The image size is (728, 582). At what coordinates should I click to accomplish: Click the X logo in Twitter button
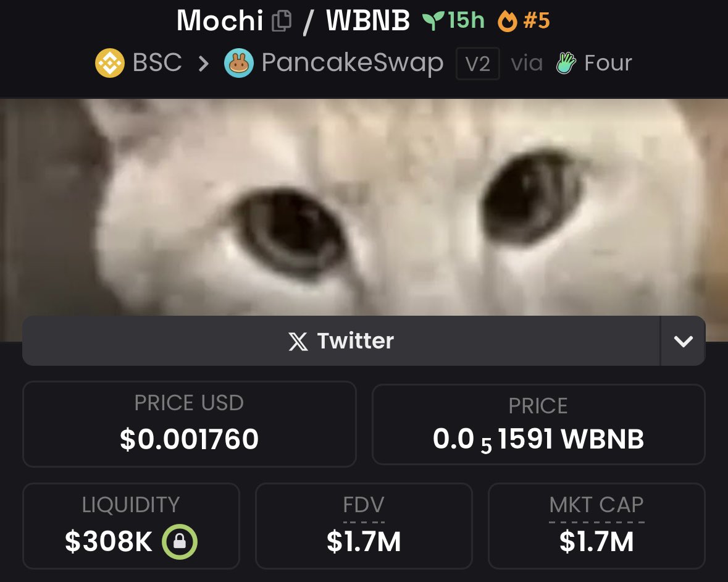coord(298,342)
